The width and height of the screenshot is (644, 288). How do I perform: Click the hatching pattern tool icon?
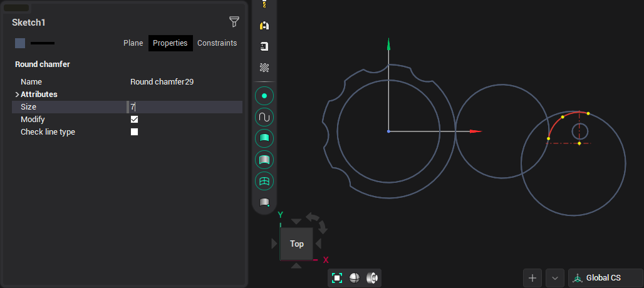(x=264, y=68)
